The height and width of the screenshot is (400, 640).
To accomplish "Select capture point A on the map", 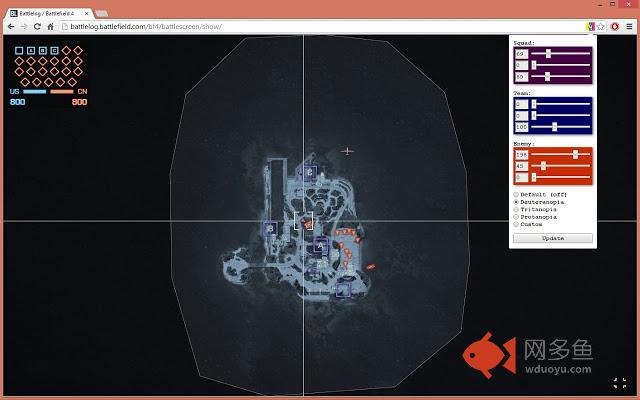I will click(320, 246).
